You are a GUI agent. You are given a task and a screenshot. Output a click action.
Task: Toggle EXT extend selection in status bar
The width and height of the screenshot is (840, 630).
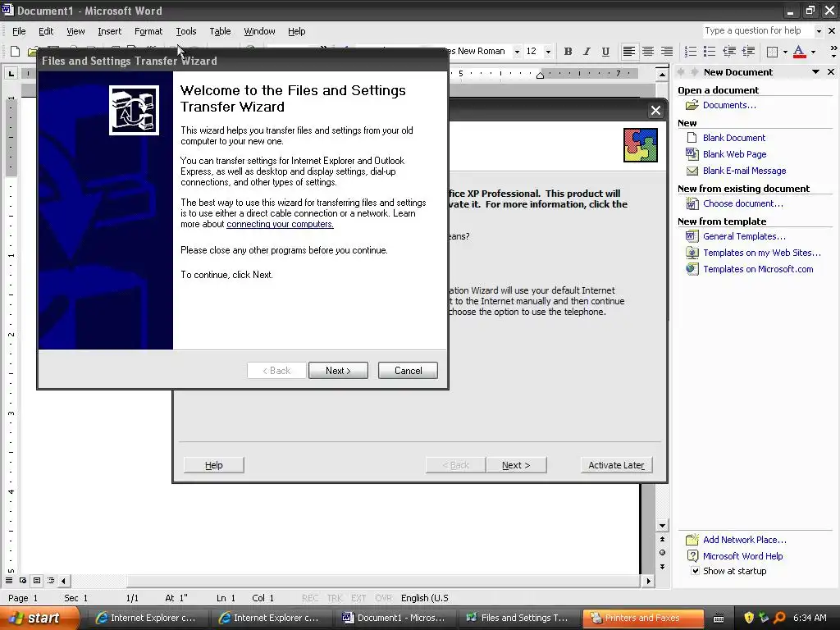pyautogui.click(x=358, y=598)
